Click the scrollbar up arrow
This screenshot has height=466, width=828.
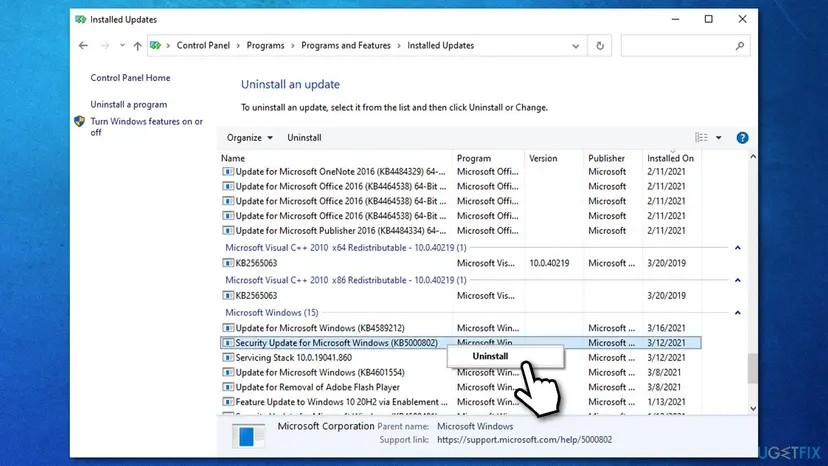pyautogui.click(x=753, y=157)
